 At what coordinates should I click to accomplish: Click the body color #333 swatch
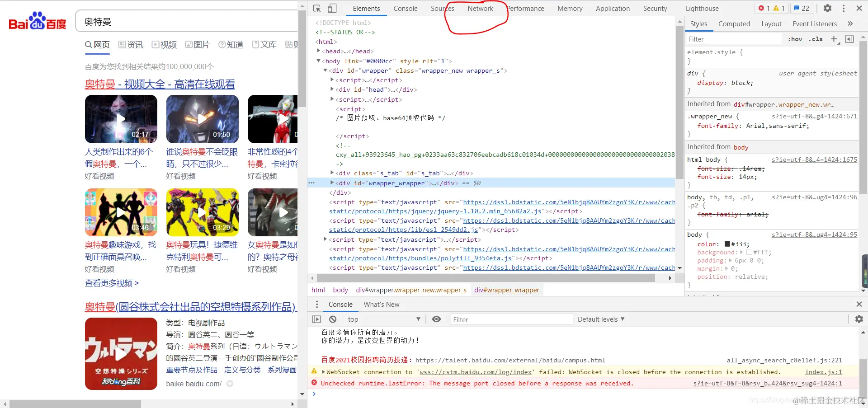click(x=727, y=244)
